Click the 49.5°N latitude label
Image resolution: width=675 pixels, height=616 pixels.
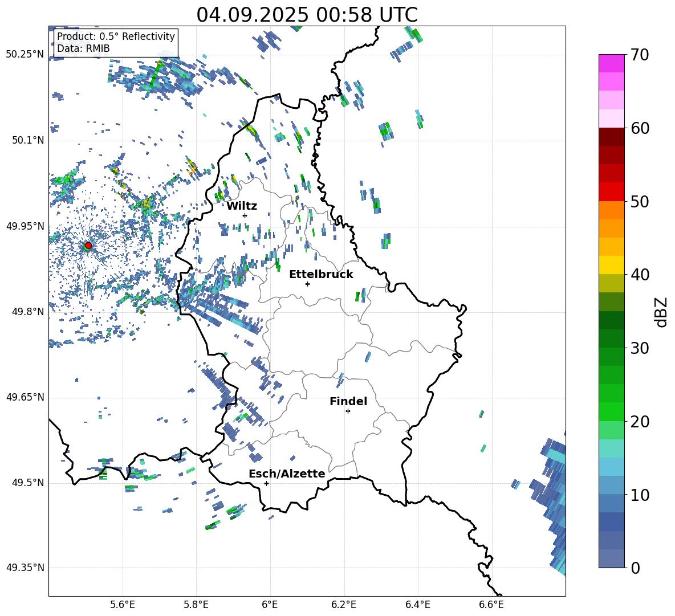pyautogui.click(x=27, y=483)
